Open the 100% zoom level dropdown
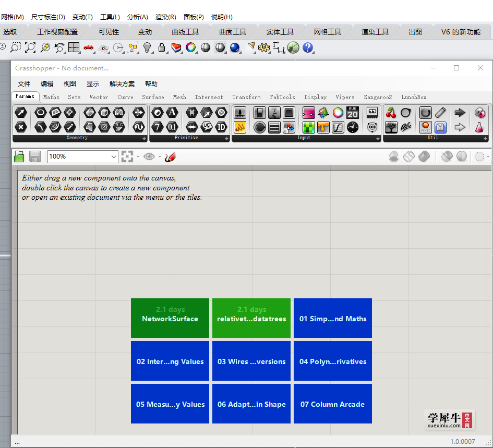 click(x=114, y=156)
